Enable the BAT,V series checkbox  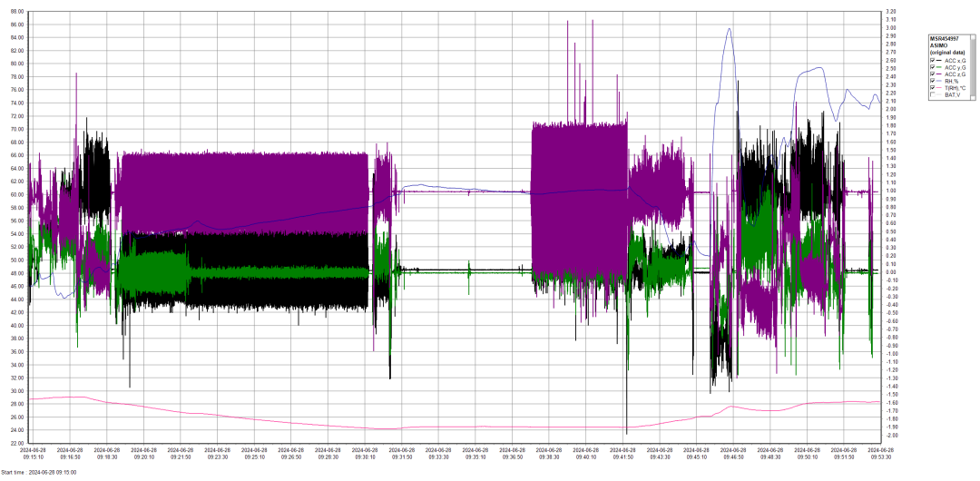933,94
